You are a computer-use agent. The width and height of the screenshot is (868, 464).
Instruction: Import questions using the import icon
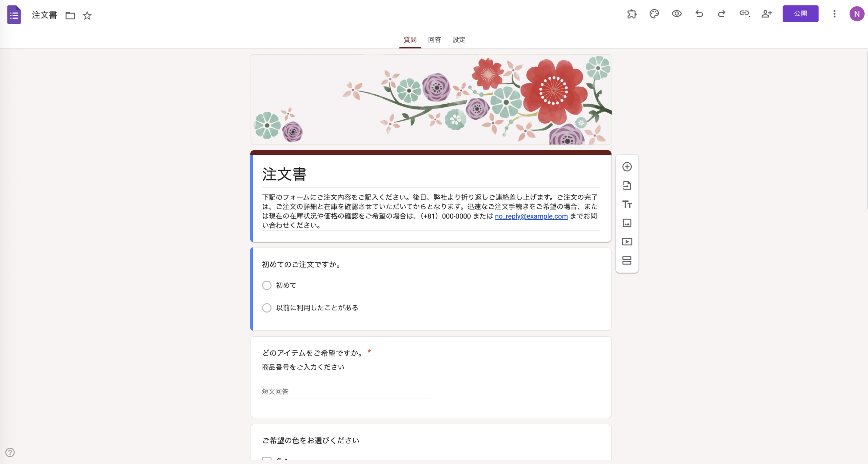(x=627, y=185)
